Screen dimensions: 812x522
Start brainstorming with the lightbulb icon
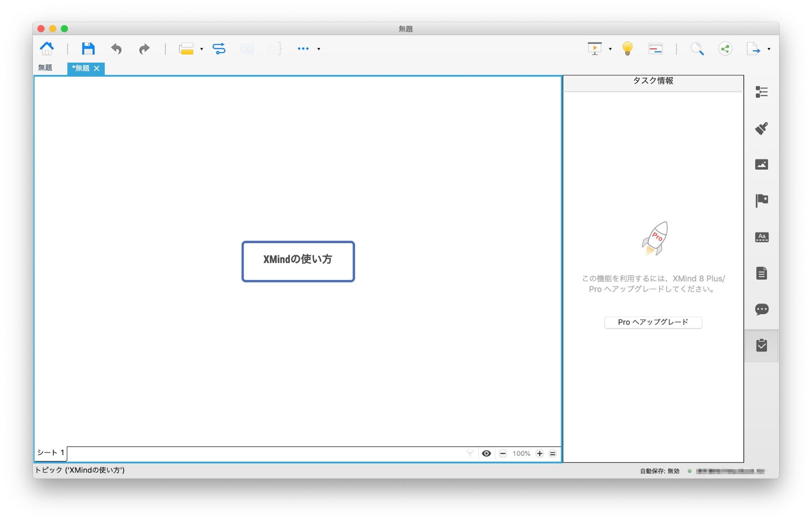[x=628, y=49]
